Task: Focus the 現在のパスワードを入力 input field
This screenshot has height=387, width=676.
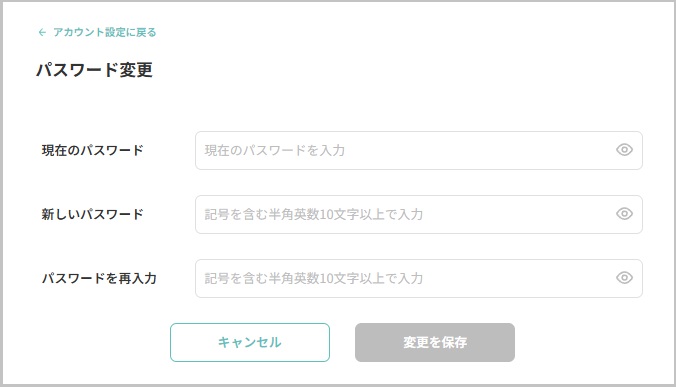Action: 419,150
